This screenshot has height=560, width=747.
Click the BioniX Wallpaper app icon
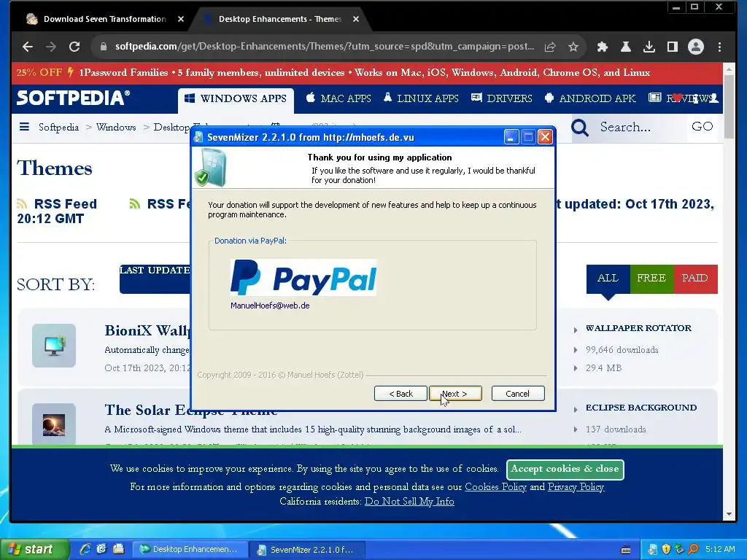[x=54, y=346]
